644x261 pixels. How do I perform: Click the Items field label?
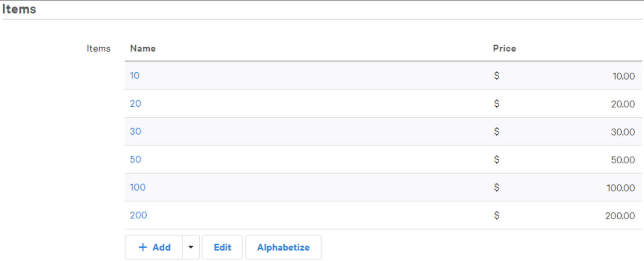pos(98,49)
